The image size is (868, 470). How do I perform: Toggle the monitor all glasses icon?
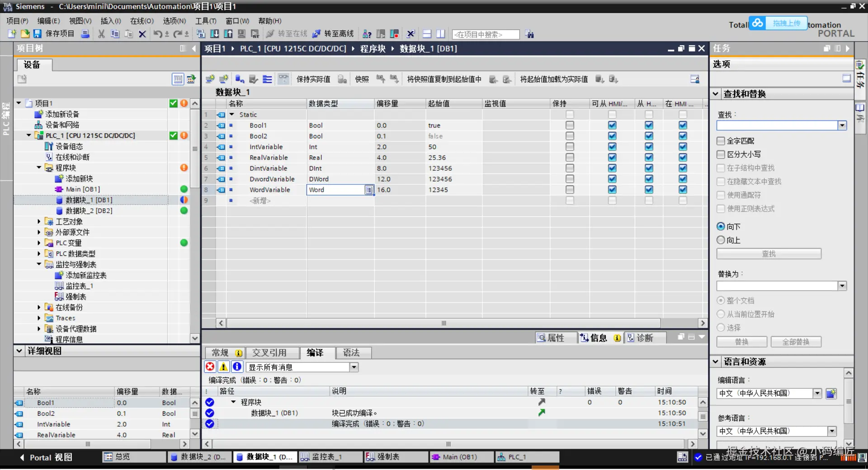coord(283,79)
